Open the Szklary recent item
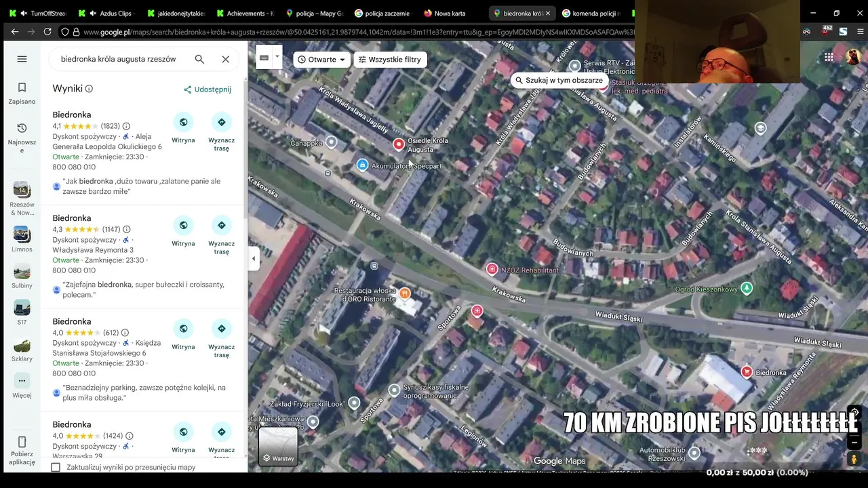This screenshot has width=868, height=488. 22,348
